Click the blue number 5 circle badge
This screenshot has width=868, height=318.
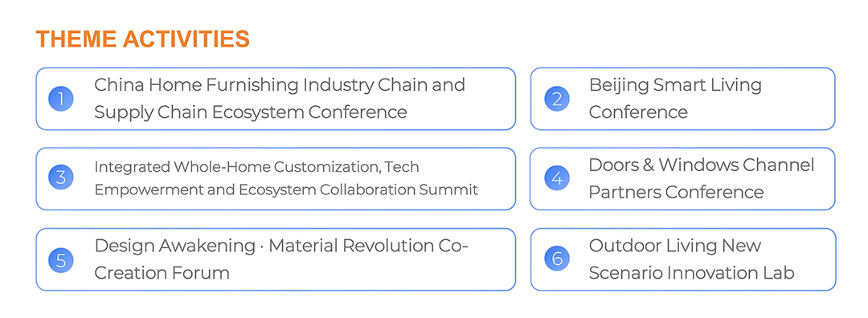click(61, 259)
